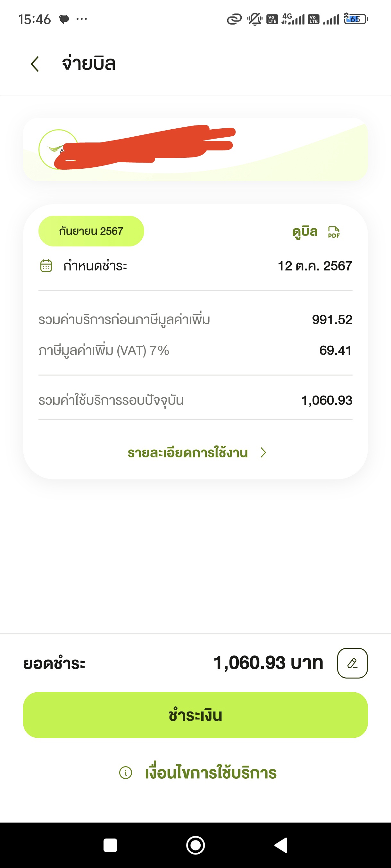Open เงื่อนไขการใช้บริการ terms link
This screenshot has height=868, width=391.
click(211, 772)
